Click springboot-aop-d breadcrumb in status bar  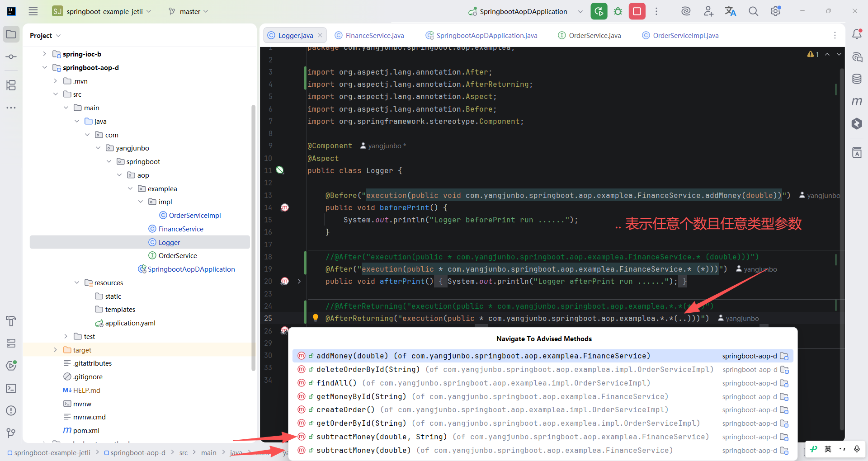click(135, 452)
